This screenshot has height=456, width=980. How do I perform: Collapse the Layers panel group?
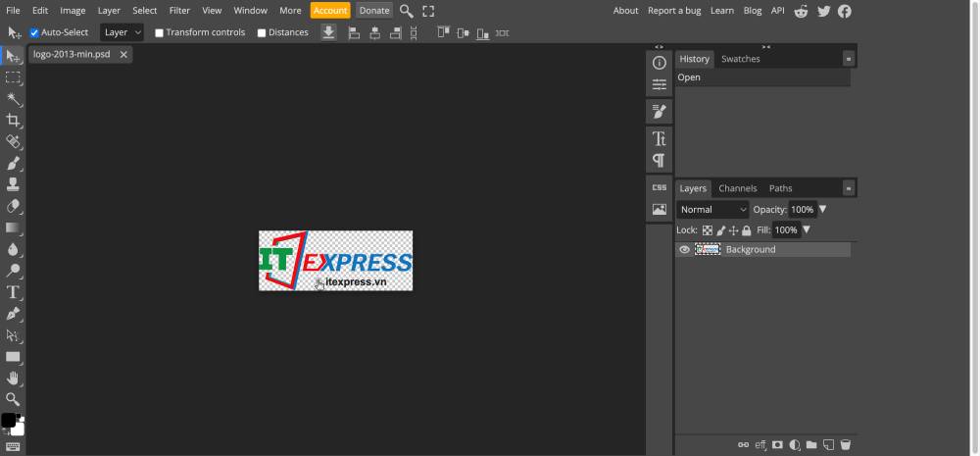(849, 188)
